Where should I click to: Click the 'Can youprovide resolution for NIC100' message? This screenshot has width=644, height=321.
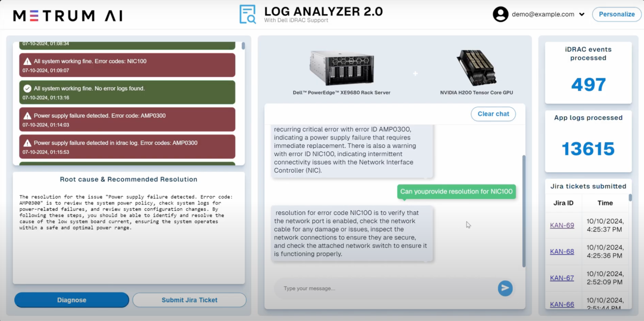[456, 192]
